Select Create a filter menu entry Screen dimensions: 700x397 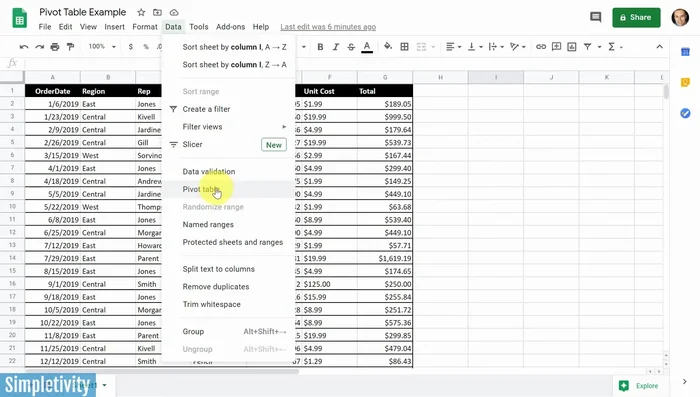[x=228, y=109]
